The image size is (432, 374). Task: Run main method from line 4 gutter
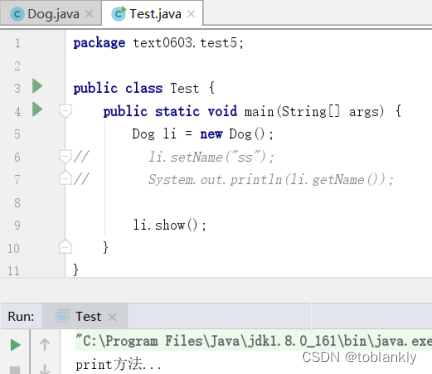click(37, 109)
